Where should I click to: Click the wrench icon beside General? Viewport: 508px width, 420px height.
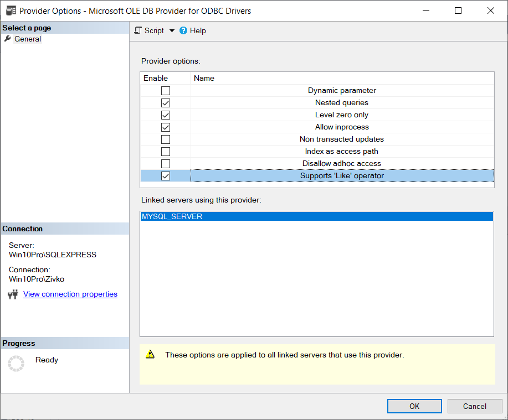[x=7, y=39]
